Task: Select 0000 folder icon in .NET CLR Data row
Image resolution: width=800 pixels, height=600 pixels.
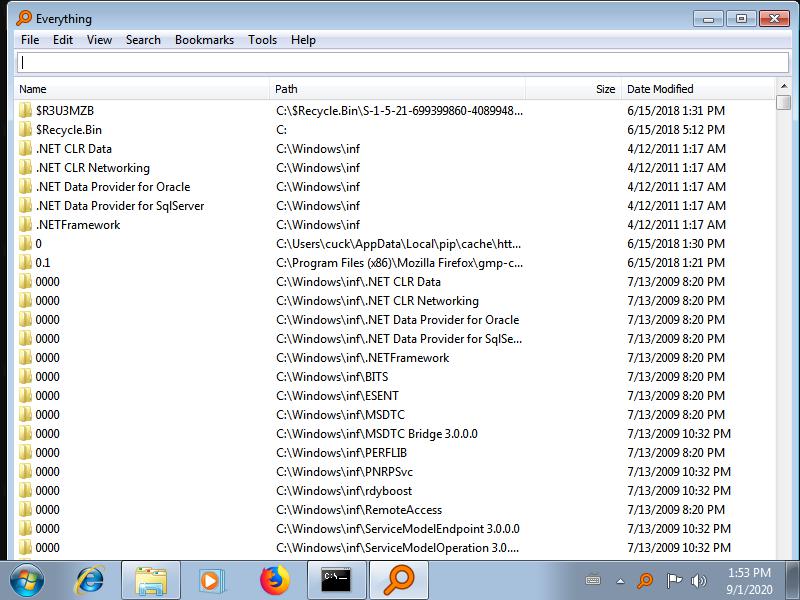Action: (25, 282)
